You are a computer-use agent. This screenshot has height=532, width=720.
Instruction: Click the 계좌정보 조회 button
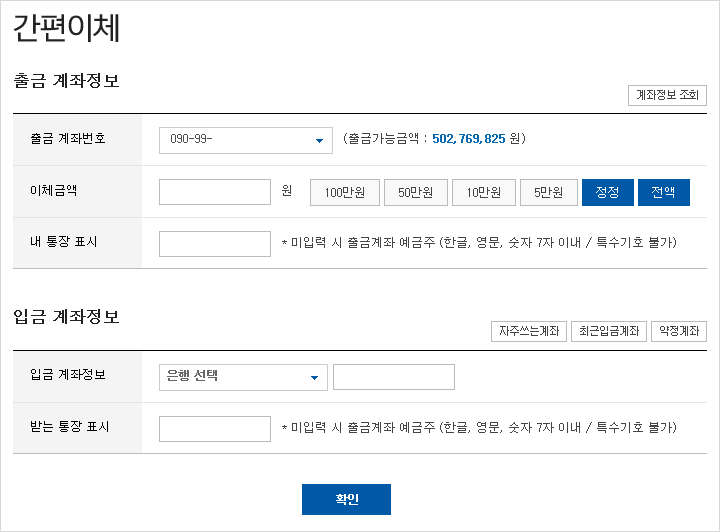pyautogui.click(x=667, y=95)
